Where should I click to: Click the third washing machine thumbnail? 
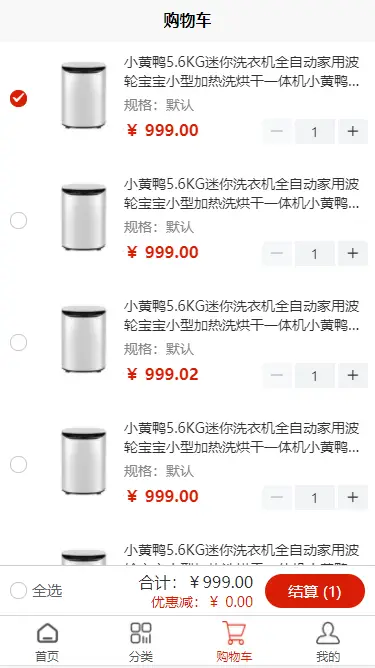click(84, 339)
